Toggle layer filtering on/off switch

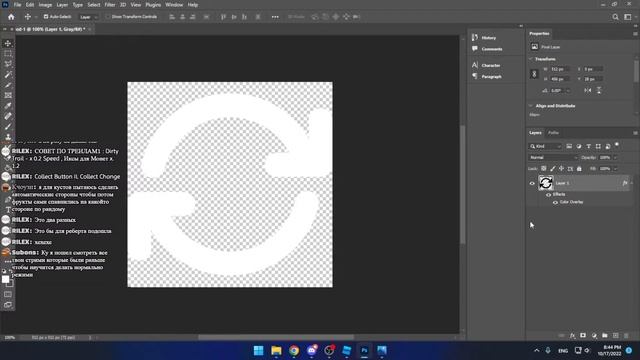[x=617, y=145]
